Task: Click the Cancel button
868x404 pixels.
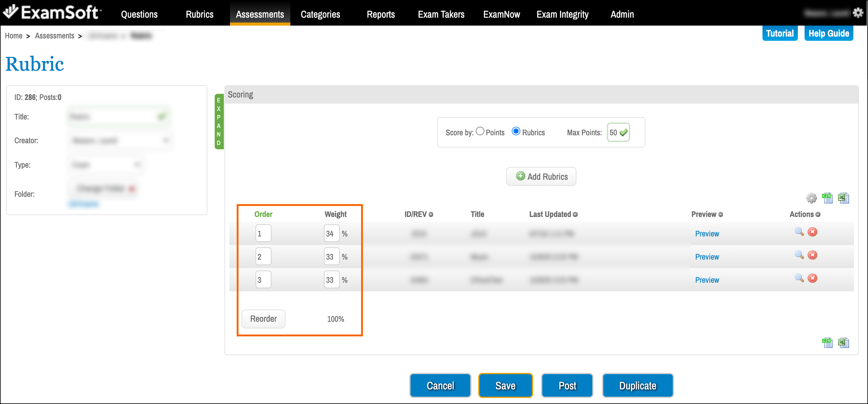Action: click(440, 385)
